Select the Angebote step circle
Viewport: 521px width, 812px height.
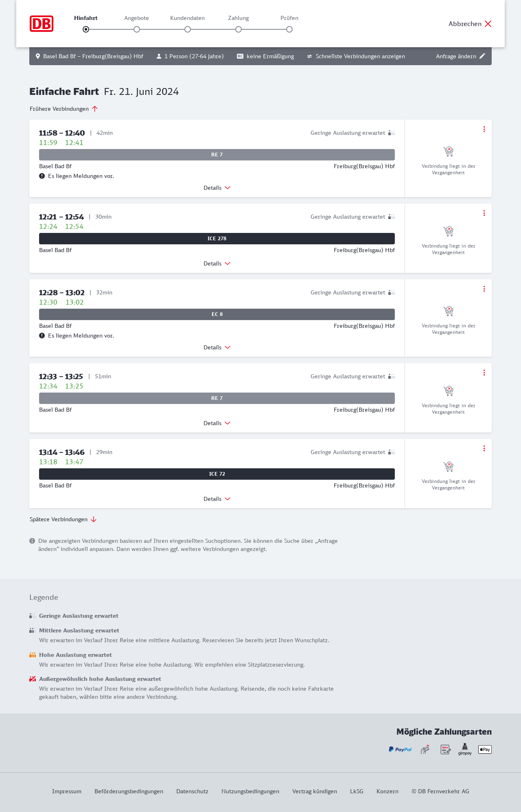[x=137, y=29]
